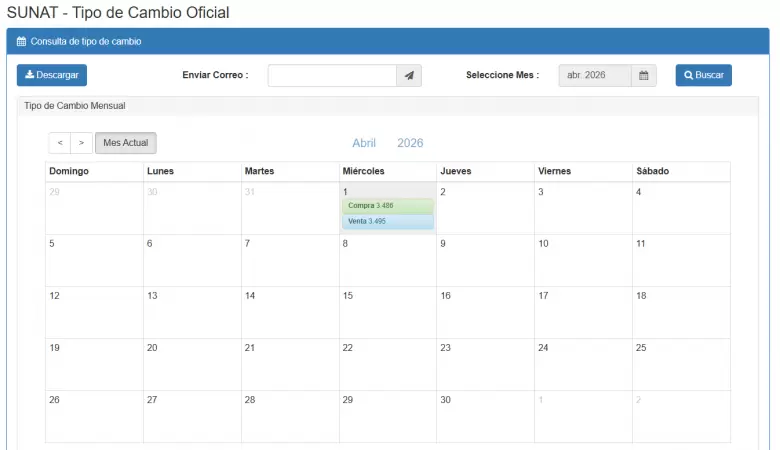Select the Venta 3.495 rate entry

(x=387, y=221)
